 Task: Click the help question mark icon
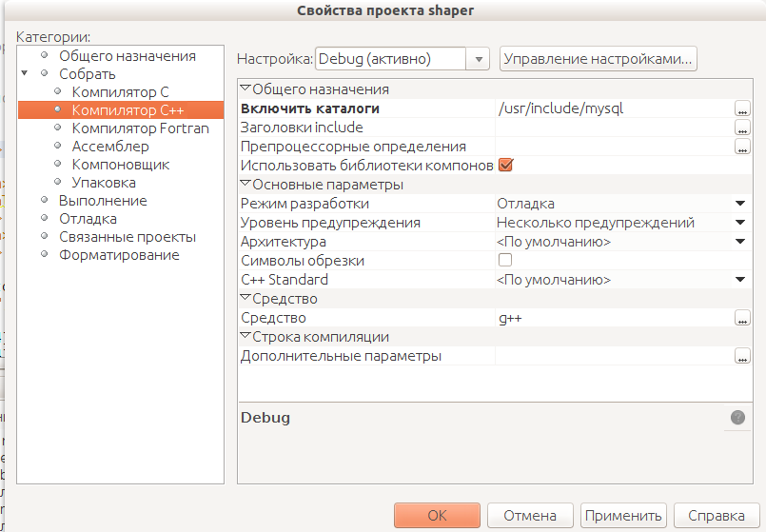737,417
